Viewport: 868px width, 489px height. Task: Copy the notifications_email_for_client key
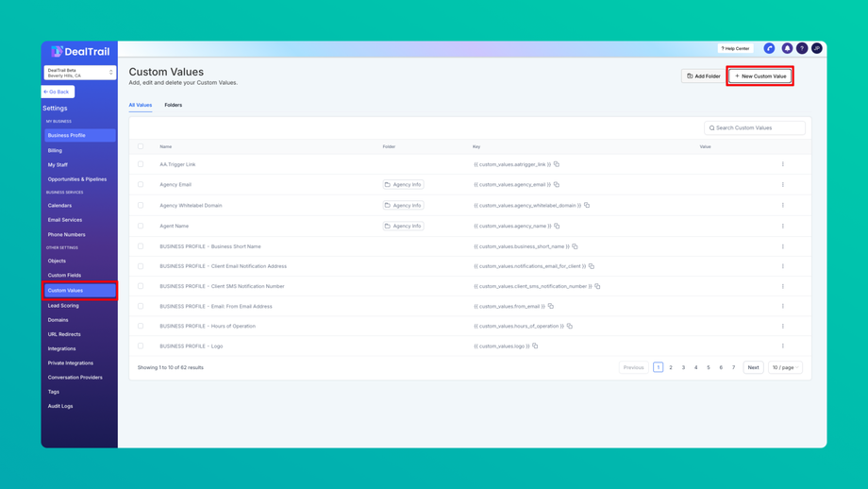point(592,266)
